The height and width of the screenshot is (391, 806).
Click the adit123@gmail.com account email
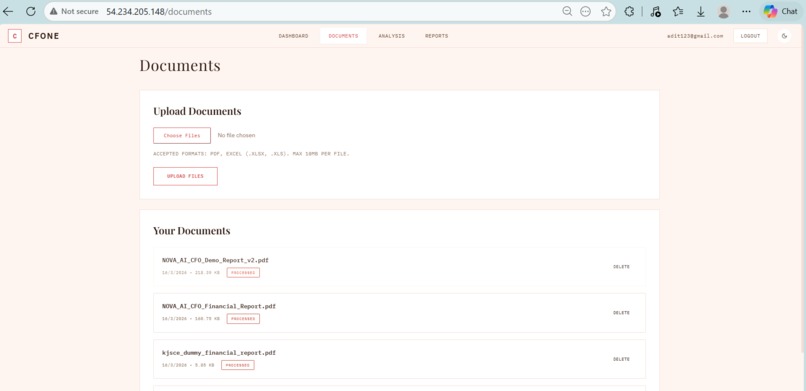[694, 36]
